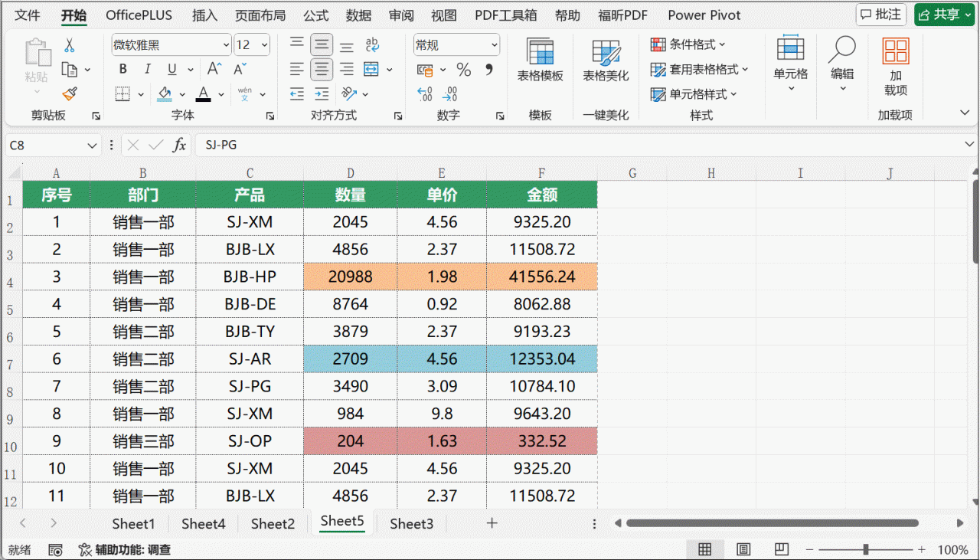
Task: Apply cell borders icon
Action: pos(122,94)
